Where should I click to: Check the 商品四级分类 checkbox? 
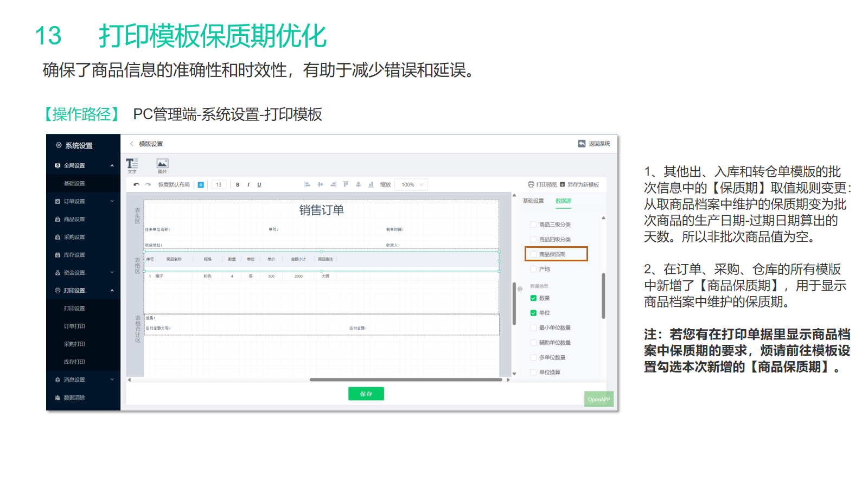click(x=533, y=239)
